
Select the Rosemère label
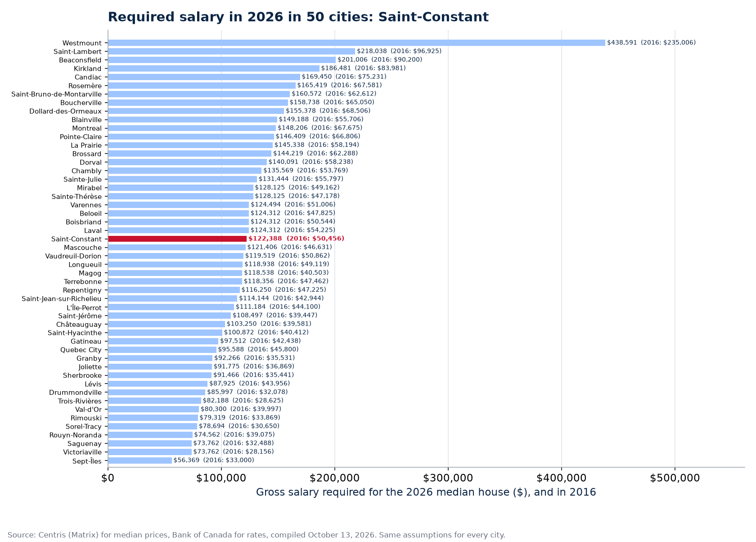[85, 86]
